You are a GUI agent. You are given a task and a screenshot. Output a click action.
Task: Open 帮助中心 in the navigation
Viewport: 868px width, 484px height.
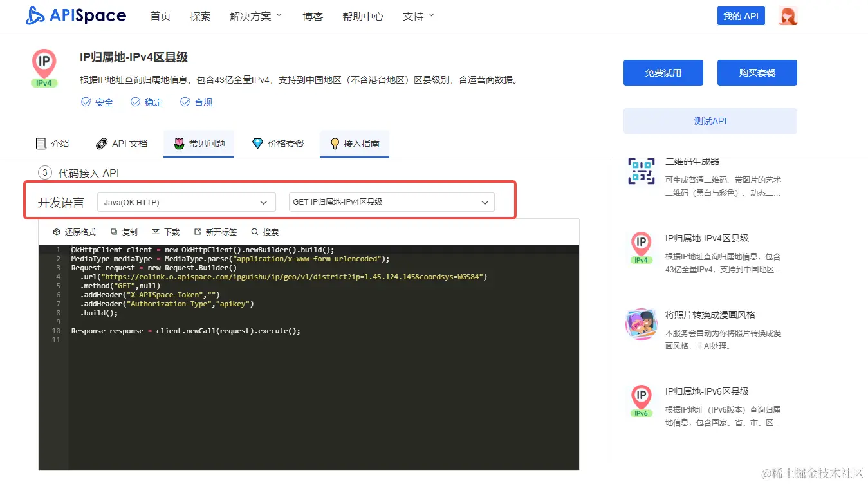363,16
